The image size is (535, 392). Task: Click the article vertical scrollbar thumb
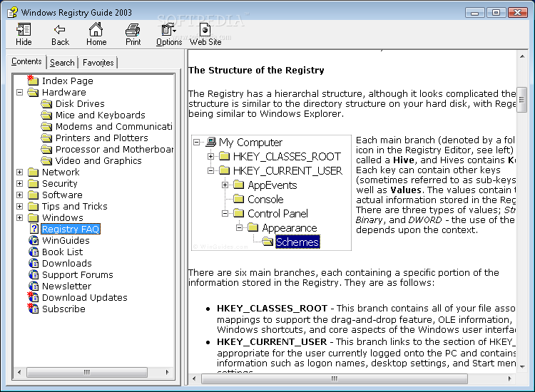pyautogui.click(x=521, y=100)
